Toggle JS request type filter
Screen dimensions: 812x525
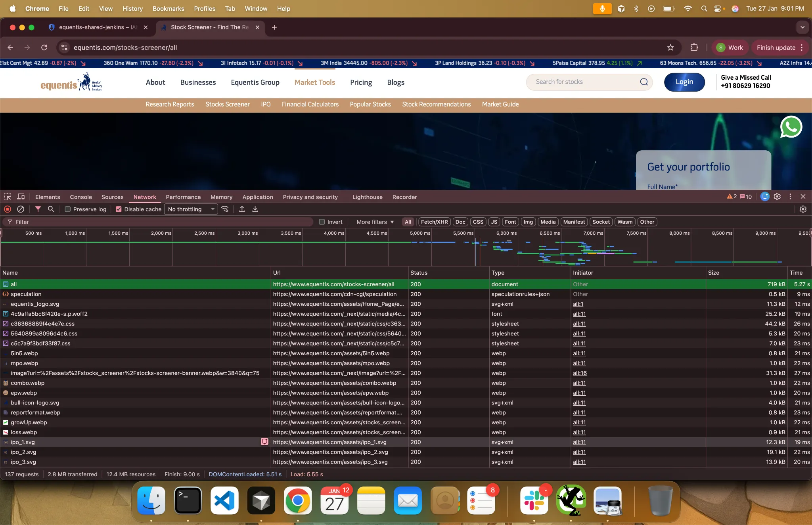(x=494, y=222)
